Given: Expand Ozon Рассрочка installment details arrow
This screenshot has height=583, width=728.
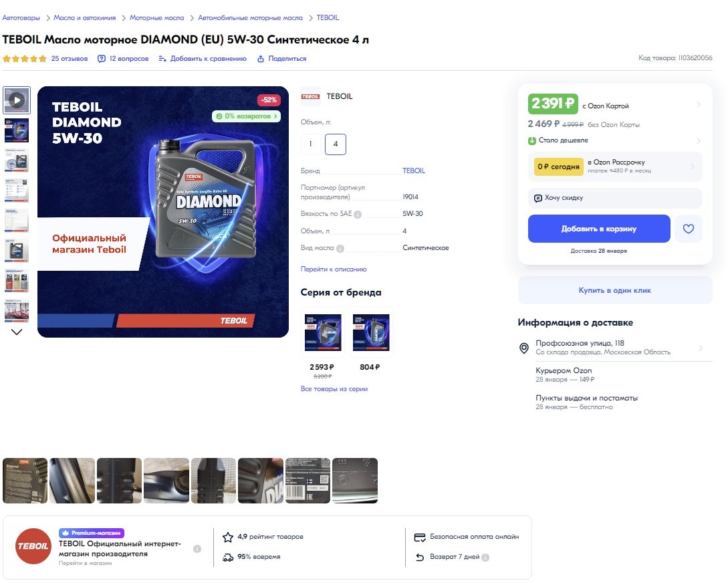Looking at the screenshot, I should click(x=693, y=166).
